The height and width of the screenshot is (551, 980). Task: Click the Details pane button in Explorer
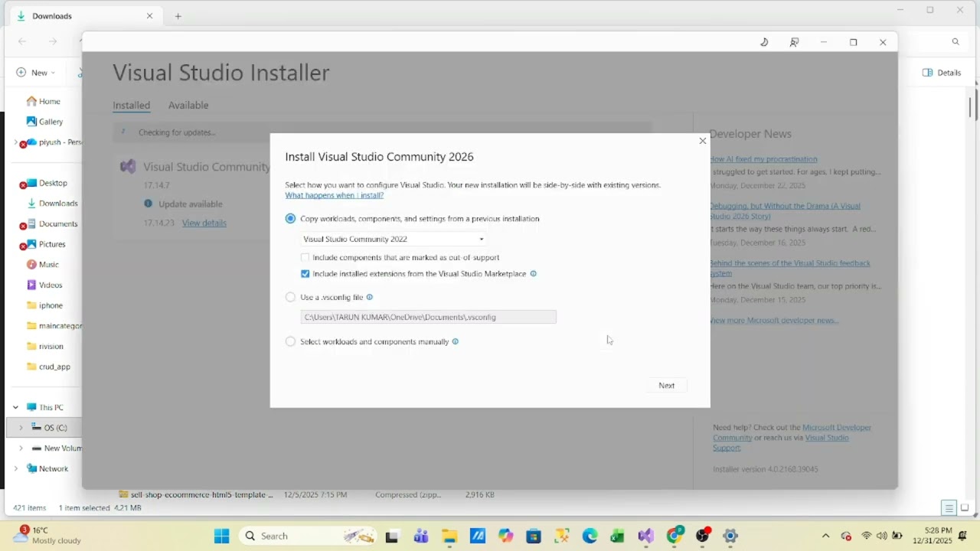pyautogui.click(x=942, y=73)
